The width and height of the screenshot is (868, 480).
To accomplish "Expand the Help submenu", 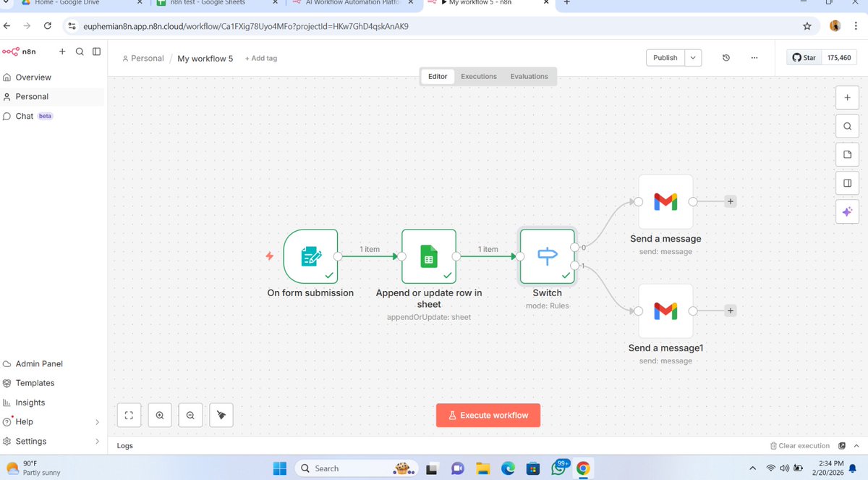I will click(98, 422).
